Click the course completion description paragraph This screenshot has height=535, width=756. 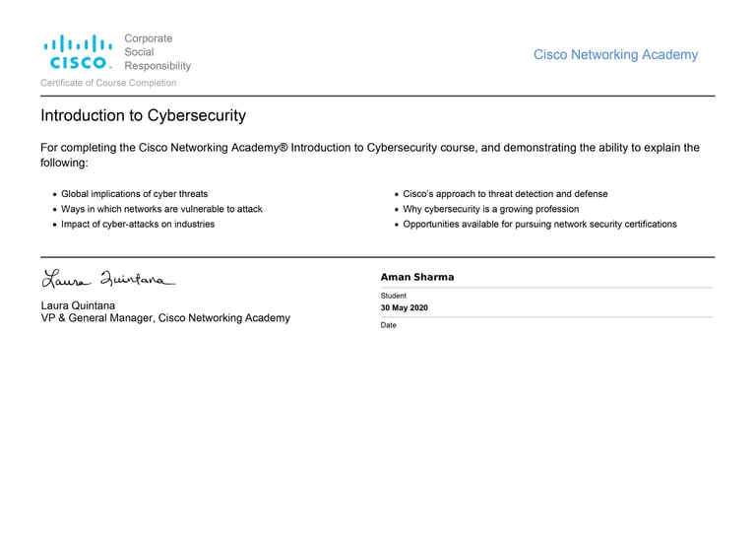click(x=369, y=155)
